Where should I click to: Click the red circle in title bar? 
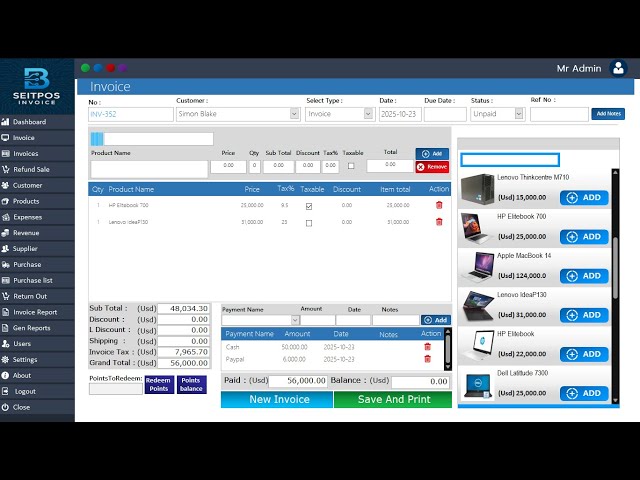pos(110,68)
